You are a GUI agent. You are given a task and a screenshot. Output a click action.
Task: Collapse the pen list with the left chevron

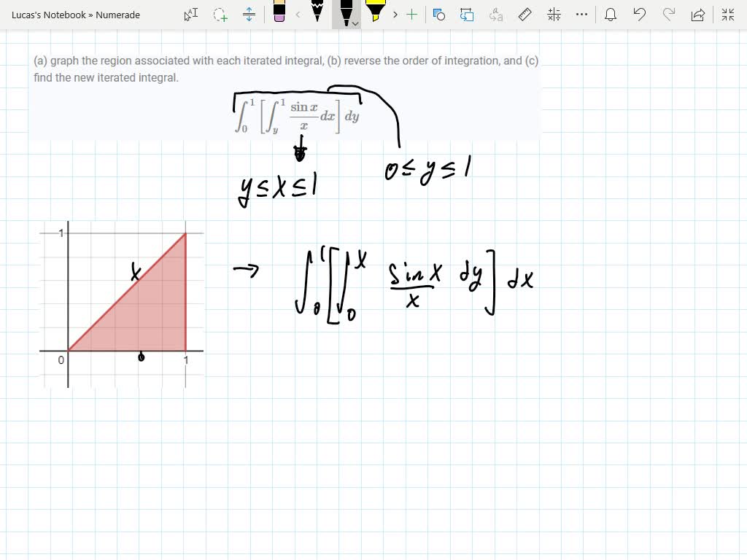[x=298, y=15]
